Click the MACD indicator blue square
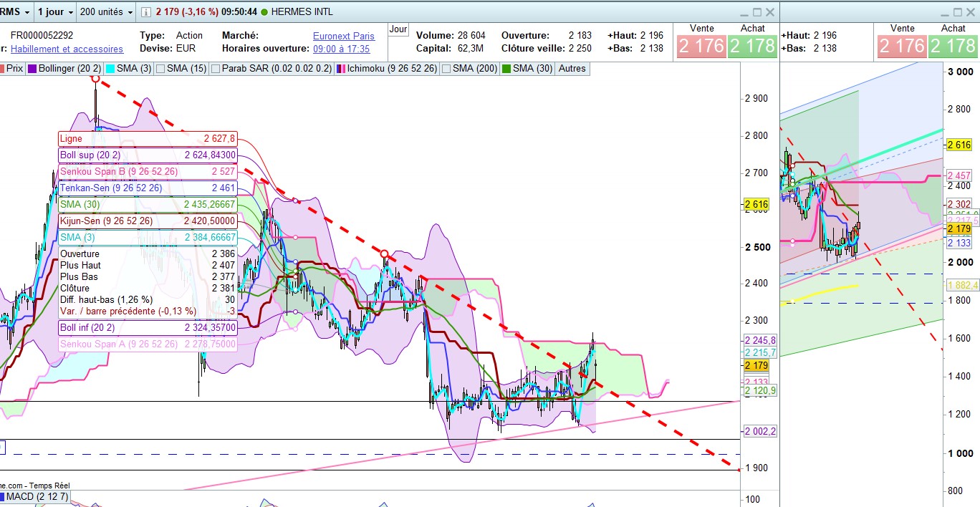980x507 pixels. click(2, 496)
